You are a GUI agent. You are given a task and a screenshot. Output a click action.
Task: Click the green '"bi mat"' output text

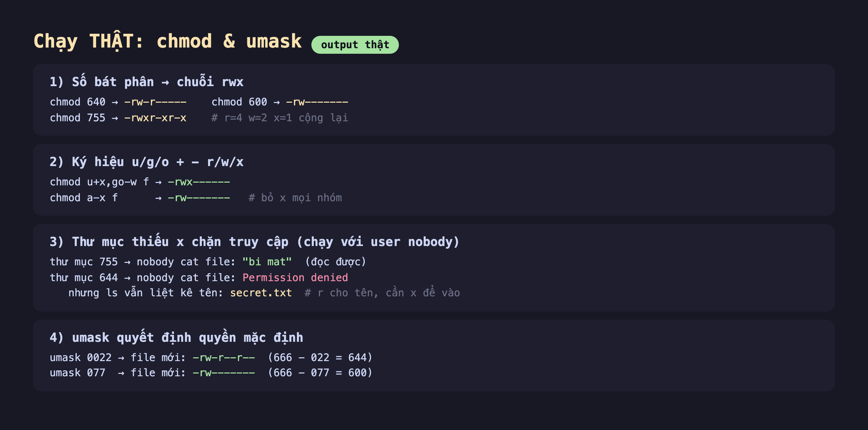pyautogui.click(x=267, y=262)
